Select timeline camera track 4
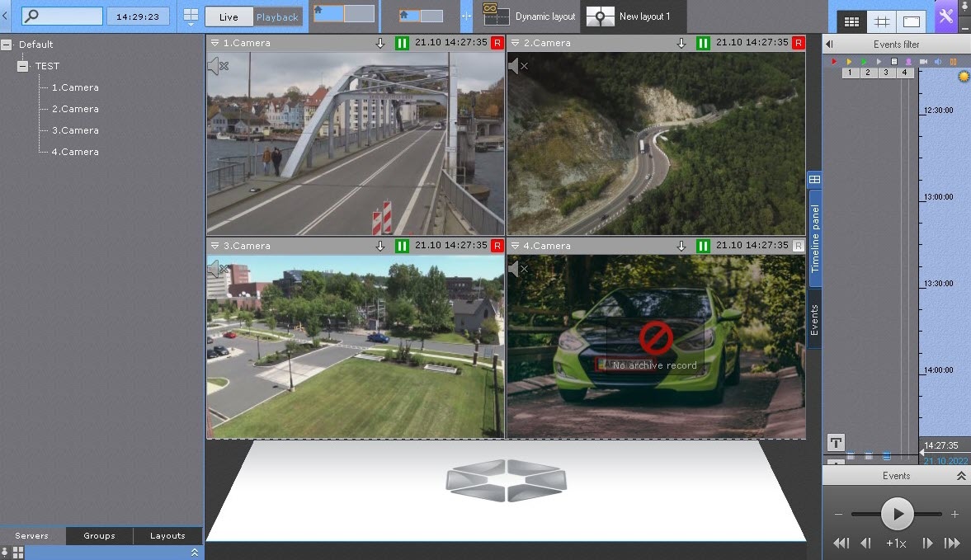The height and width of the screenshot is (560, 971). click(904, 73)
